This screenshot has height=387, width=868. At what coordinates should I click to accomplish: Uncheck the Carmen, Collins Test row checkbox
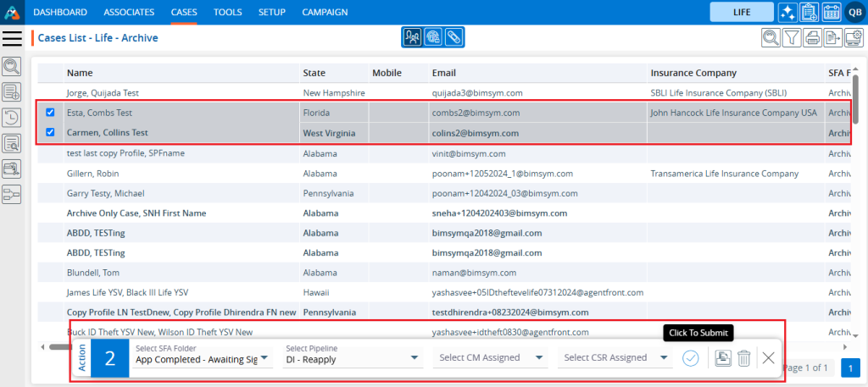point(50,133)
